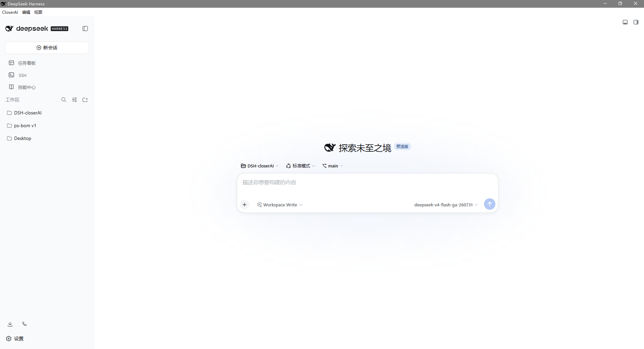This screenshot has width=644, height=349.
Task: Search workspaces with magnifier icon
Action: (x=64, y=100)
